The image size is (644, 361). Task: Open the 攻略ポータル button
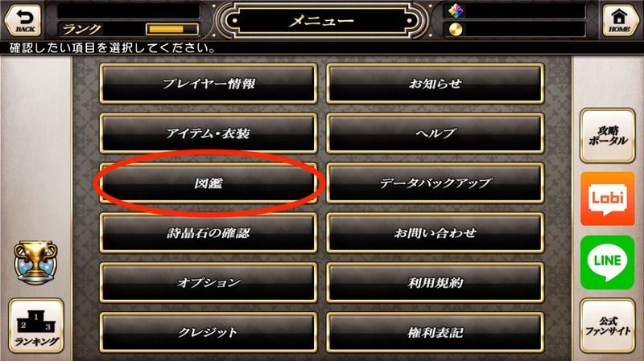pyautogui.click(x=608, y=136)
